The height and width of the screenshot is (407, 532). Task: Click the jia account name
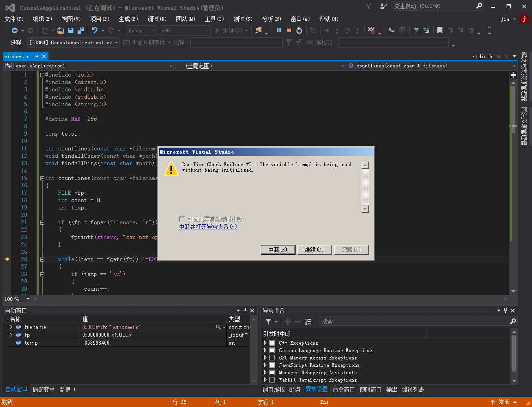[505, 19]
